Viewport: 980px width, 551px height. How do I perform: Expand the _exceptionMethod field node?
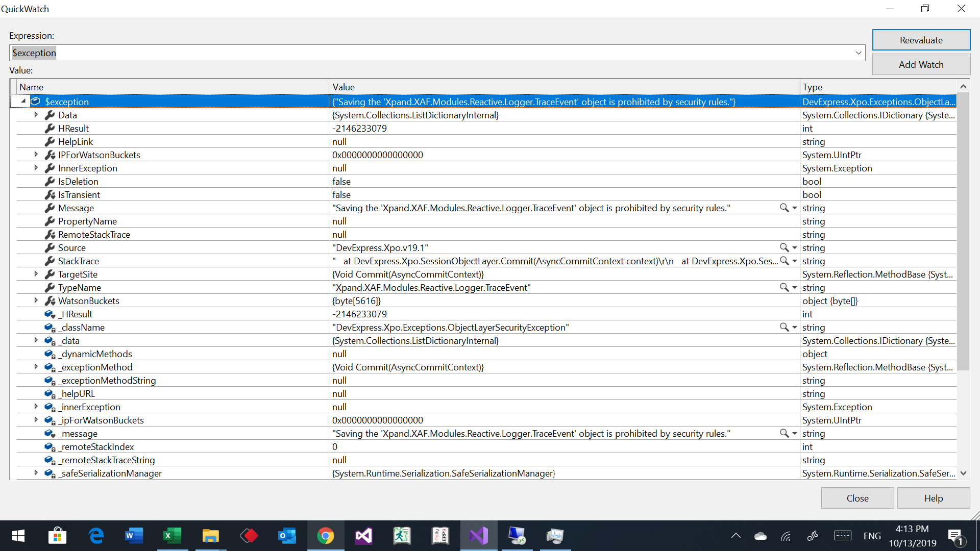coord(36,367)
